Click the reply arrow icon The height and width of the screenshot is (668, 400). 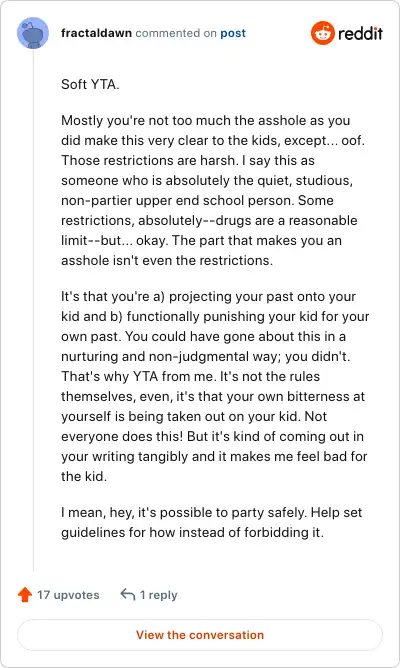click(x=128, y=594)
